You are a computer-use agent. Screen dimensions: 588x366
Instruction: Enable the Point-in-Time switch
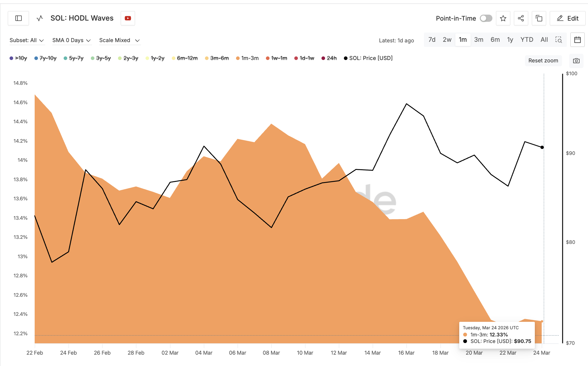click(486, 18)
